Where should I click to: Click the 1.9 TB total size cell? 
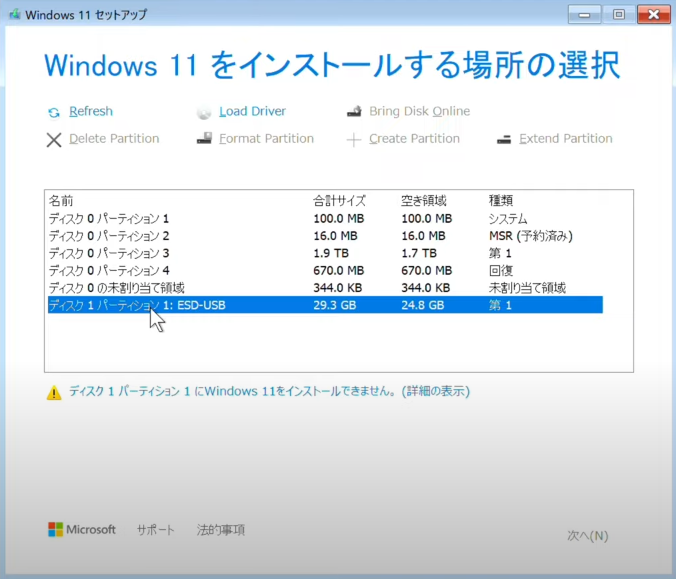point(331,253)
